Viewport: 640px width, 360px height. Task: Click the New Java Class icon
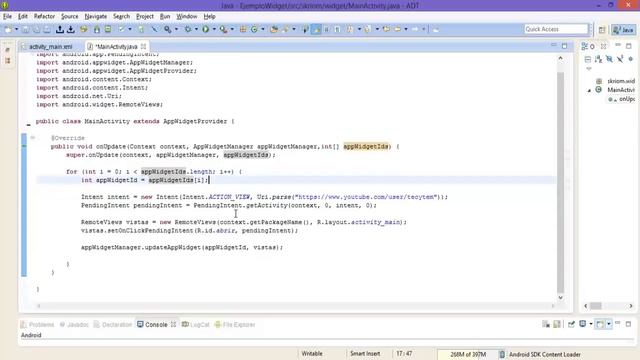pos(254,29)
